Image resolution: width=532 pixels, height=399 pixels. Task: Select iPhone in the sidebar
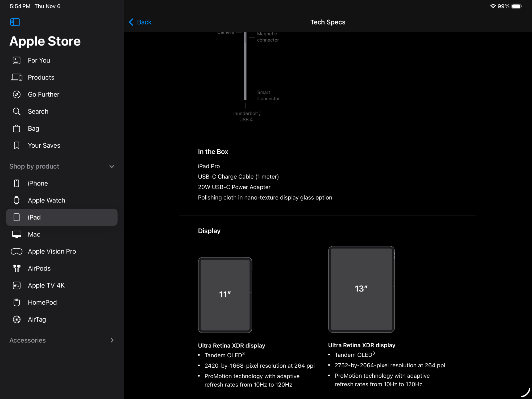pos(38,183)
